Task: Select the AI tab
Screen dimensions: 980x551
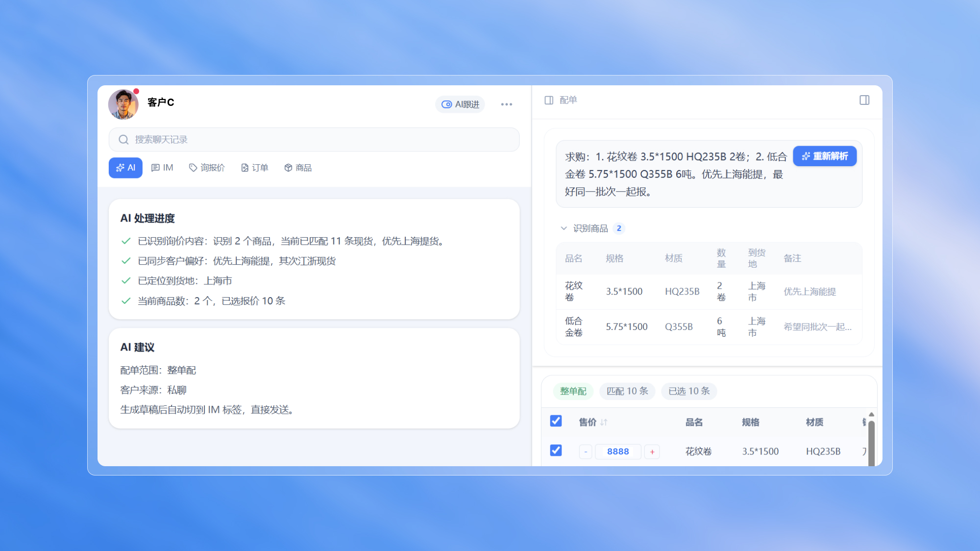Action: point(125,168)
